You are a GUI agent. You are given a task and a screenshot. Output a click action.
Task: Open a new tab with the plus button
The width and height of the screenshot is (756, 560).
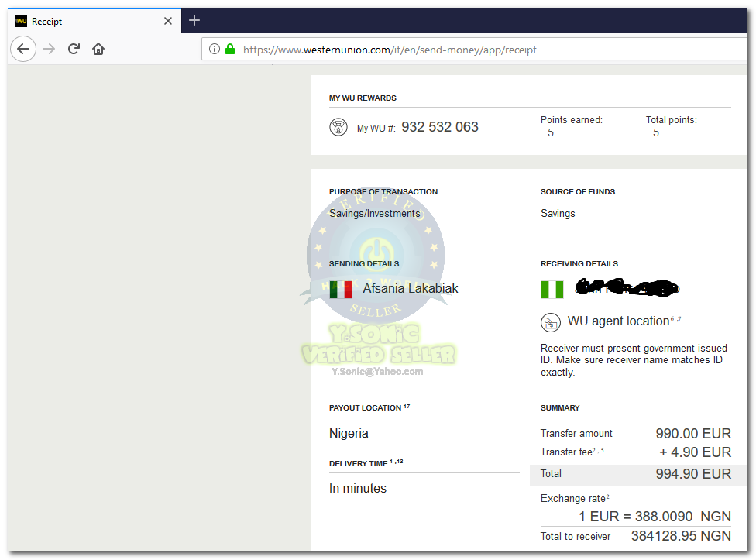[x=194, y=20]
